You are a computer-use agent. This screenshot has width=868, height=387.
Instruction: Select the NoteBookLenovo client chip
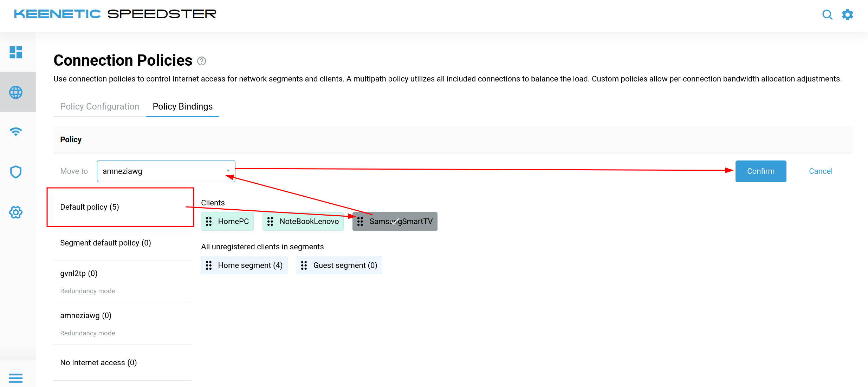coord(303,221)
